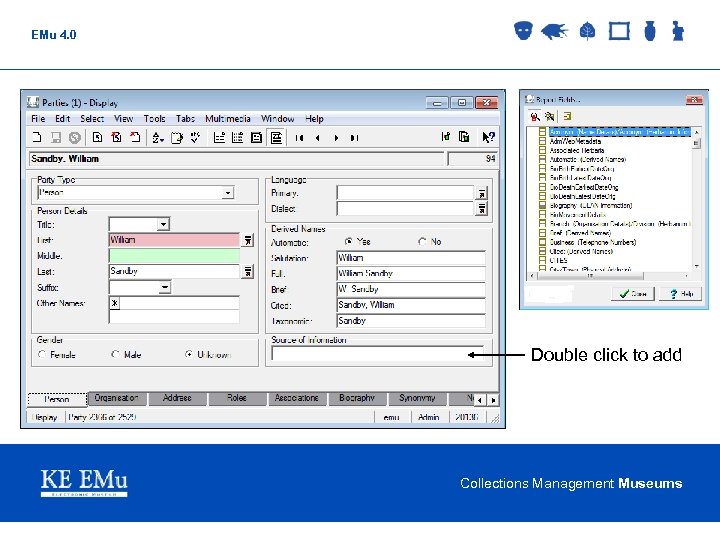The height and width of the screenshot is (540, 720).
Task: Switch to the Organisation tab
Action: (117, 398)
